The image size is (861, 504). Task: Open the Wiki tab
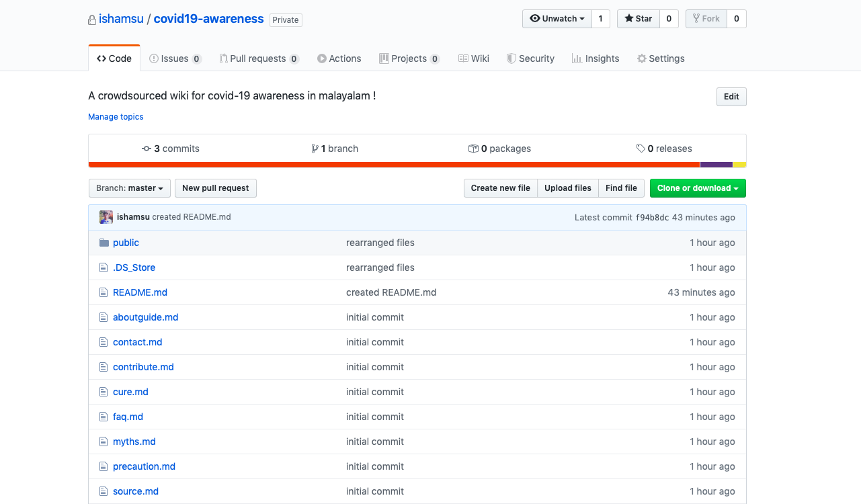click(x=474, y=58)
